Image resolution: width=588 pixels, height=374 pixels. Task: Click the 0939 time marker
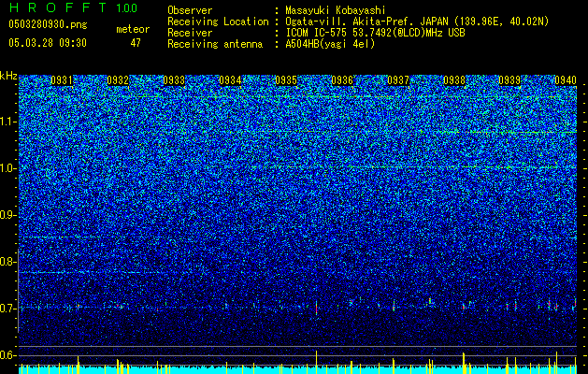click(x=510, y=80)
